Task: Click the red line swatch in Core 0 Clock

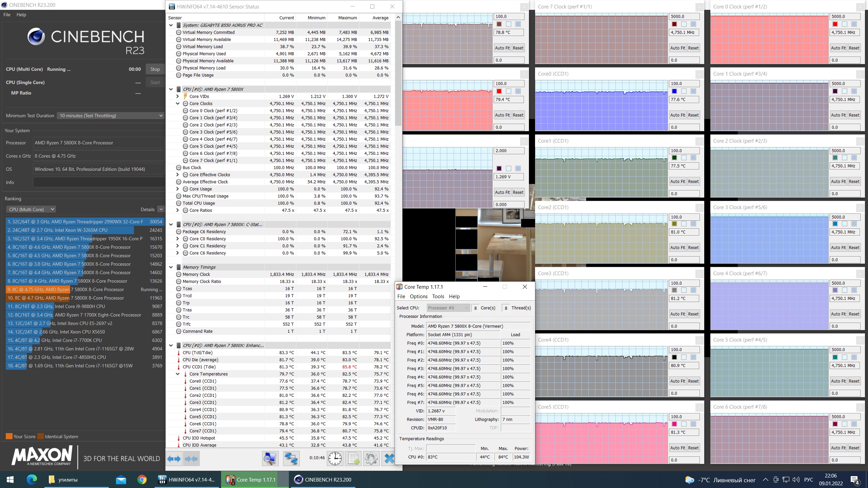Action: click(x=835, y=24)
